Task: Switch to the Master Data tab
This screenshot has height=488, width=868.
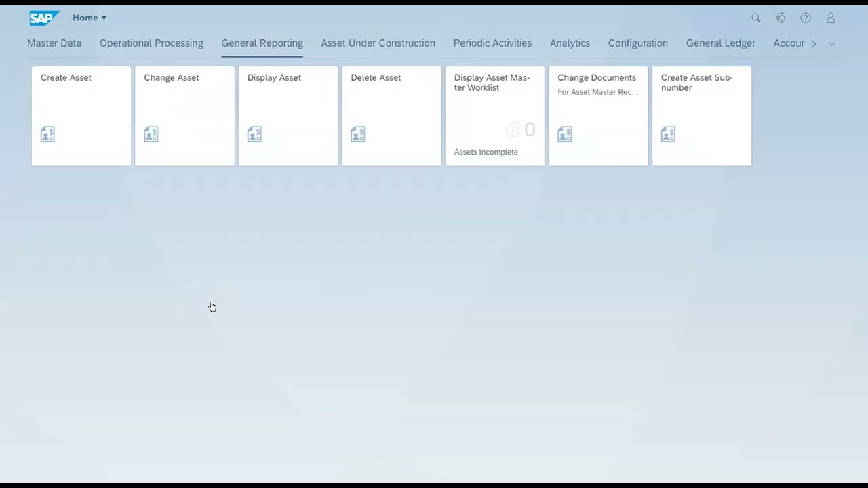Action: tap(54, 43)
